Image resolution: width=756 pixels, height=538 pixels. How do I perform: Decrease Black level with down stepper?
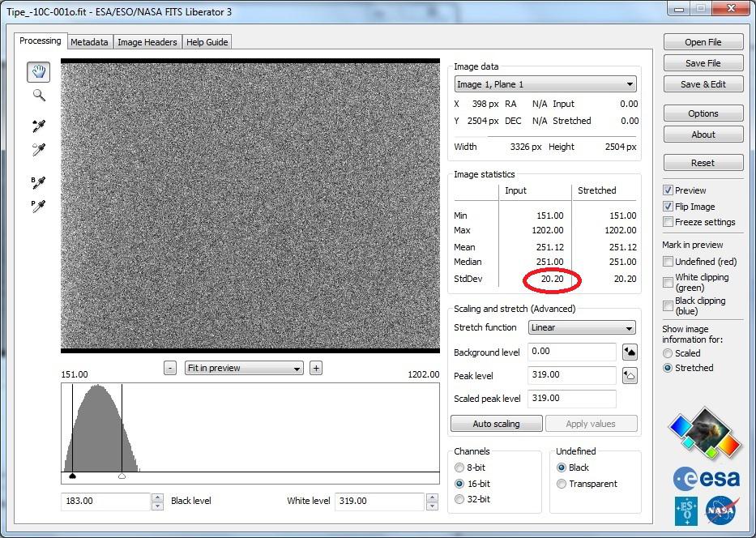pos(157,506)
